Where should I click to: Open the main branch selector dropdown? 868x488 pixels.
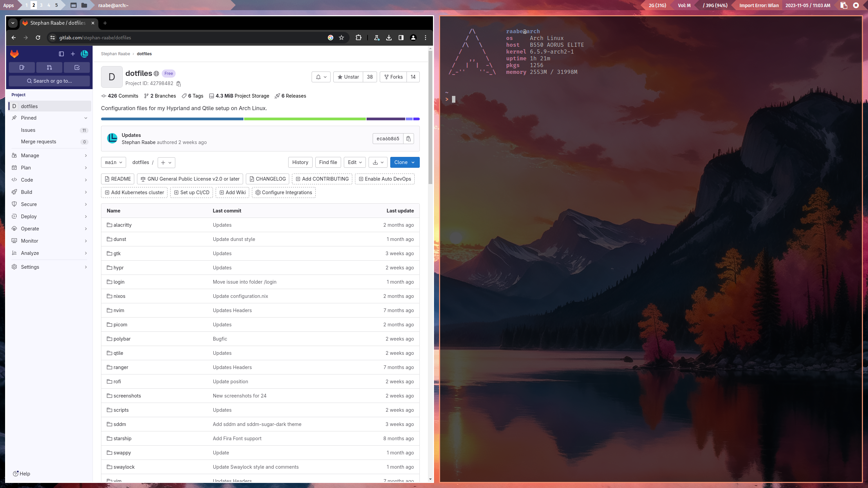coord(113,162)
